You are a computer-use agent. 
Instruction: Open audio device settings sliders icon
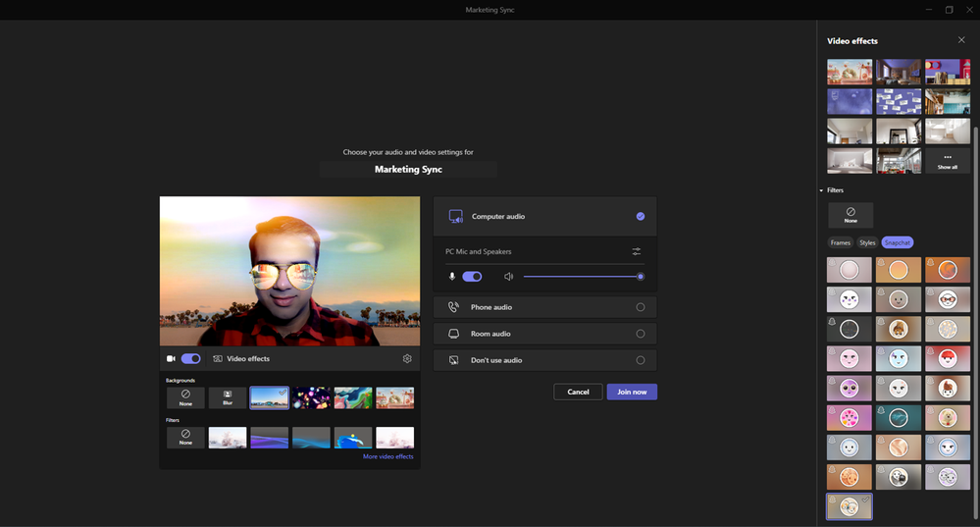(636, 251)
